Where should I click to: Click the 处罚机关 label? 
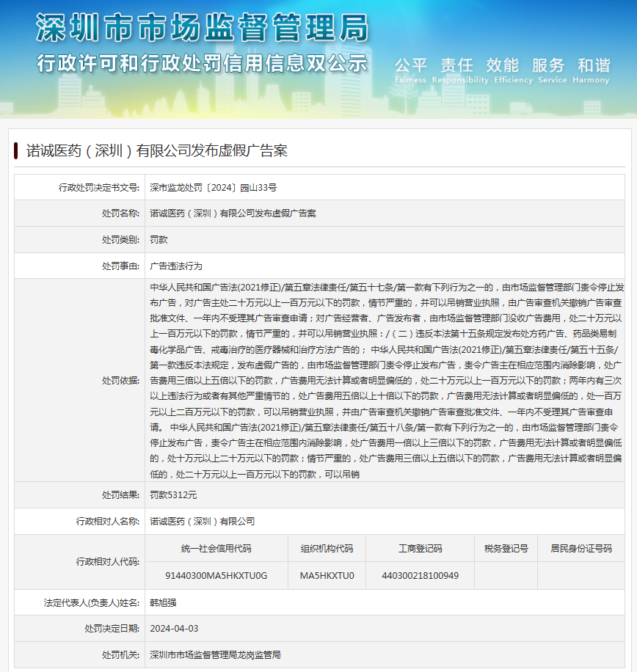coord(120,655)
